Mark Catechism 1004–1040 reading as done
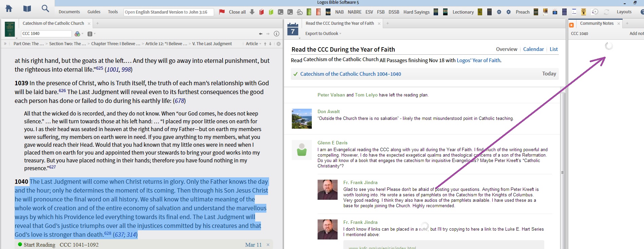Image resolution: width=644 pixels, height=249 pixels. point(296,74)
